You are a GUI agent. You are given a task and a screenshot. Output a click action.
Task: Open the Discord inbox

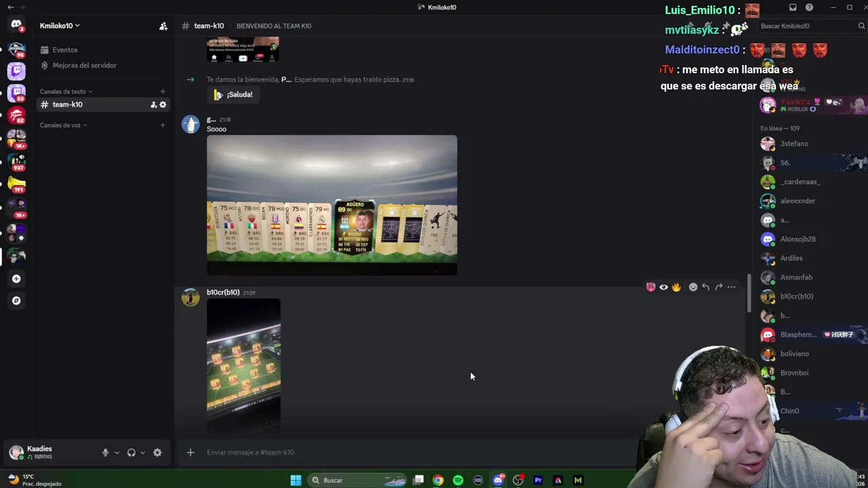(793, 7)
